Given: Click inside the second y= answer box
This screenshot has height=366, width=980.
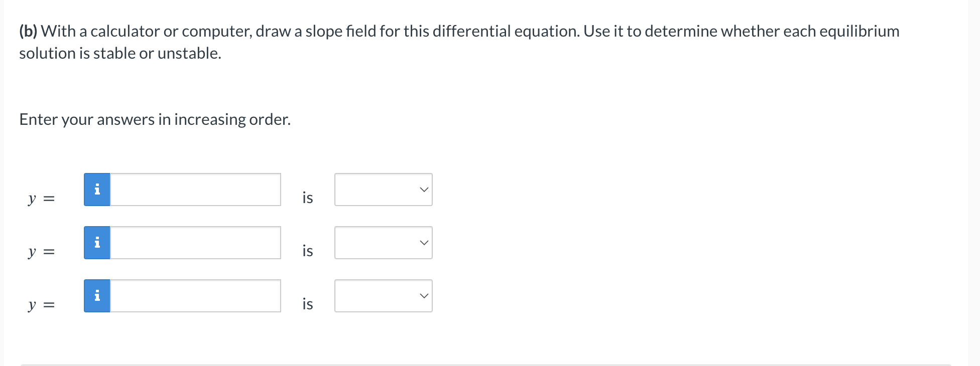Looking at the screenshot, I should (195, 243).
